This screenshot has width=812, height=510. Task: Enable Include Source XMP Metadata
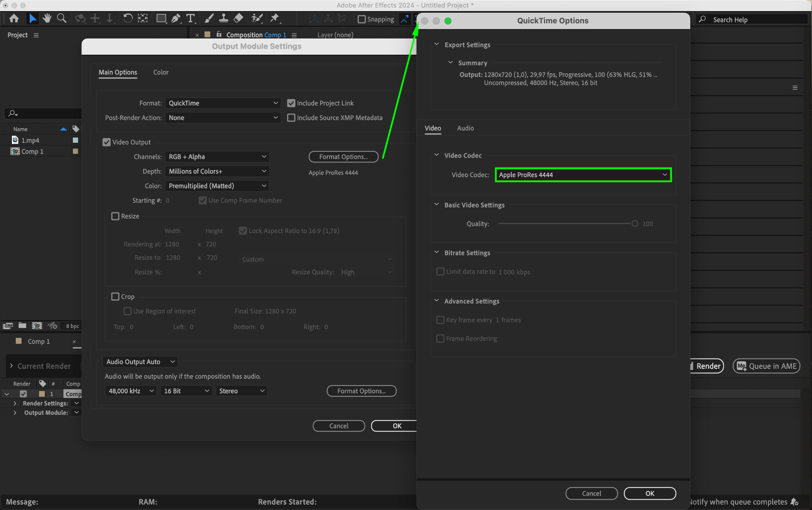(x=291, y=118)
